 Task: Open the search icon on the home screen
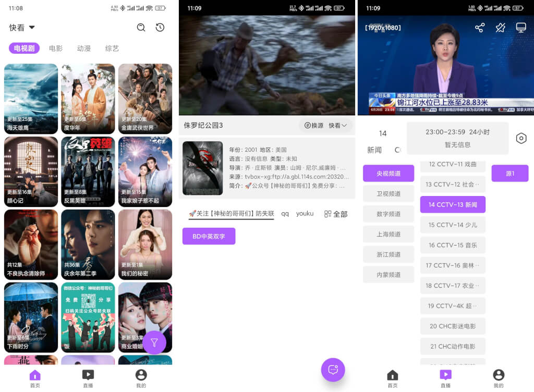pos(141,27)
